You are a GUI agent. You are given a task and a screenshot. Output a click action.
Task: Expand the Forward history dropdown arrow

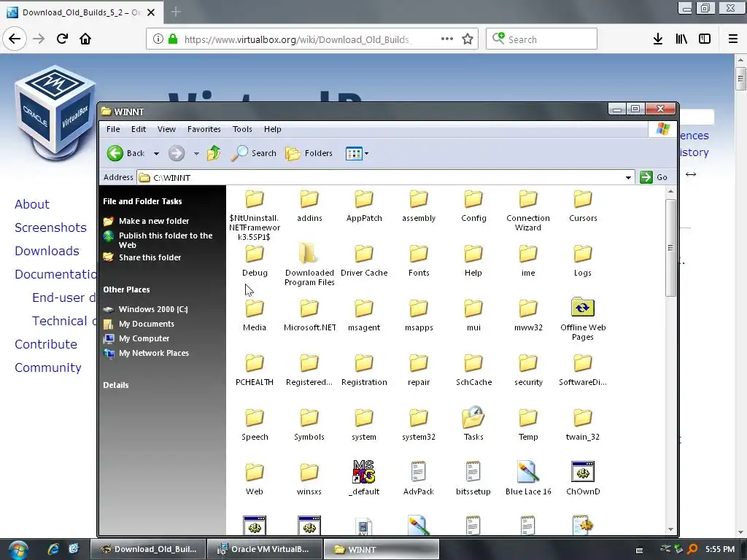[196, 154]
